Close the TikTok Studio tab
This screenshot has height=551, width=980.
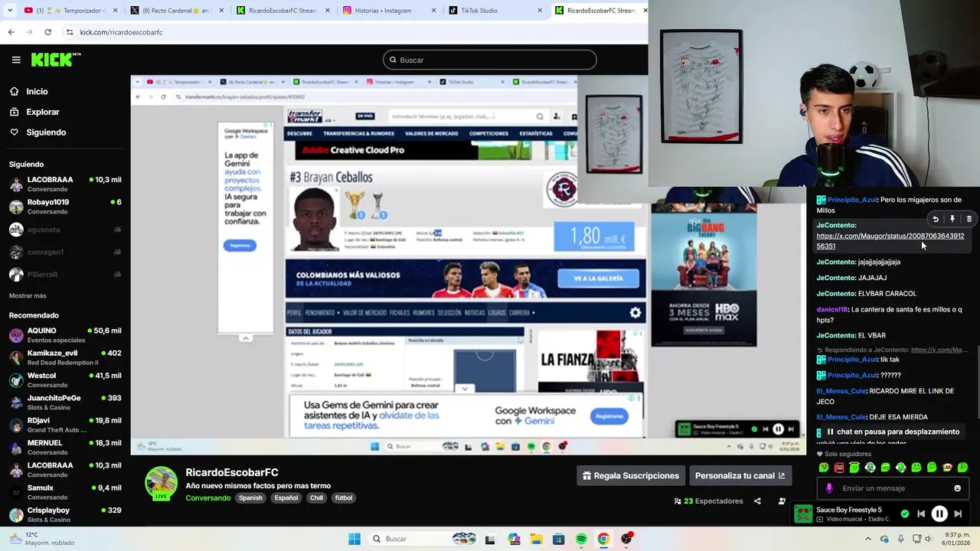pos(539,11)
